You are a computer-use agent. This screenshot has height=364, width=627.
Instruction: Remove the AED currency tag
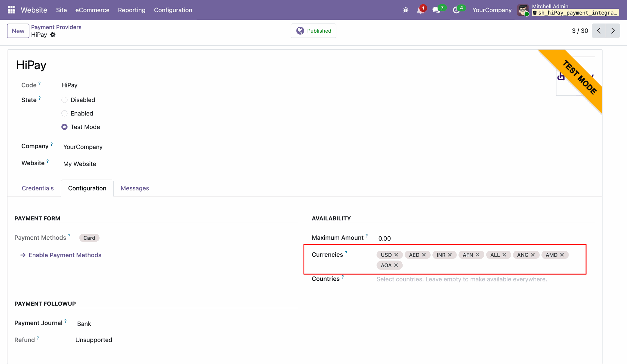click(424, 255)
